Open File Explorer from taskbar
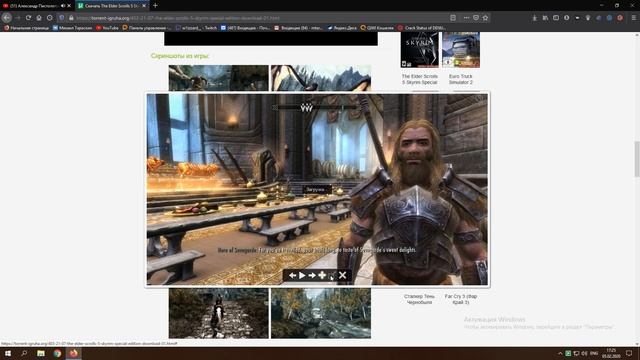The width and height of the screenshot is (640, 360). tap(41, 353)
